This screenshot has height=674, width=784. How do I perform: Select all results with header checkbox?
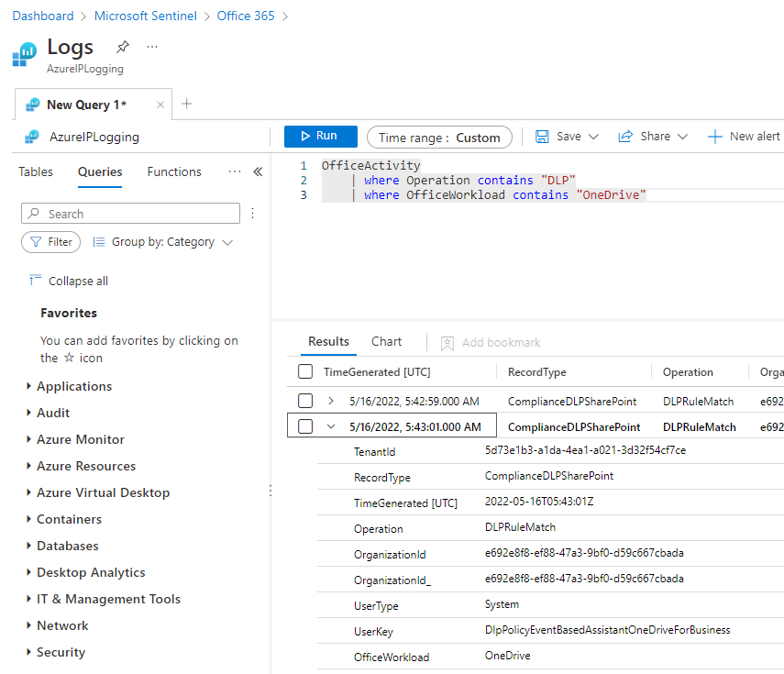(x=305, y=372)
